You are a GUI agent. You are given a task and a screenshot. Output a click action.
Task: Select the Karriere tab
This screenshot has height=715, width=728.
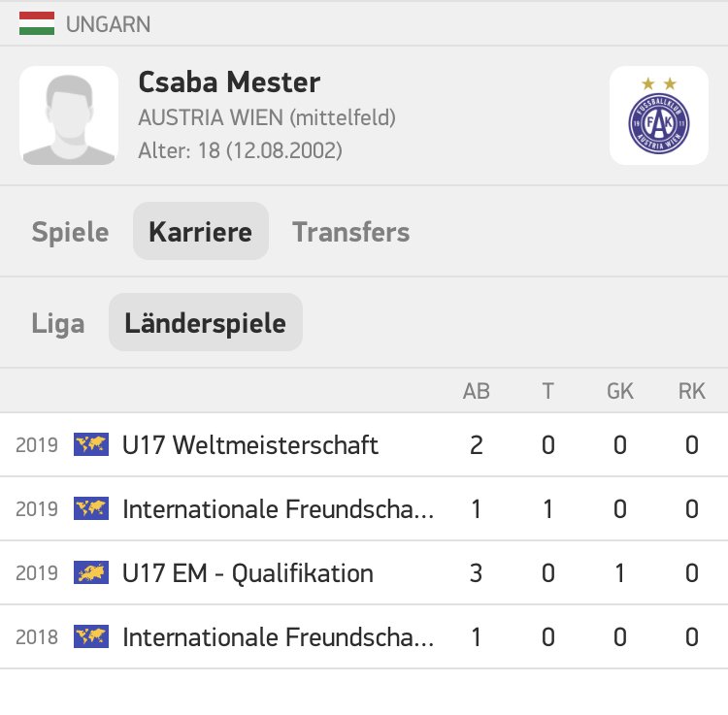(201, 231)
